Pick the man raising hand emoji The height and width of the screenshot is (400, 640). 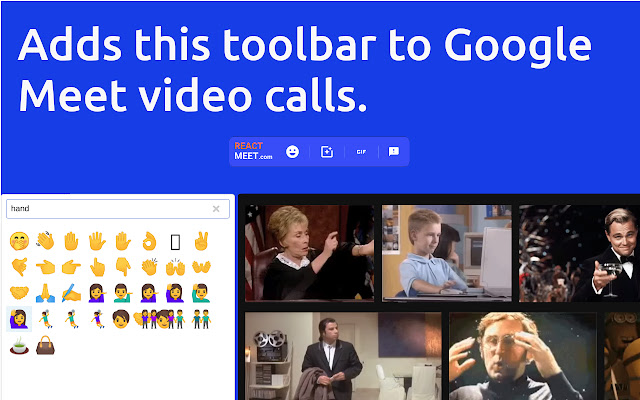pyautogui.click(x=201, y=293)
